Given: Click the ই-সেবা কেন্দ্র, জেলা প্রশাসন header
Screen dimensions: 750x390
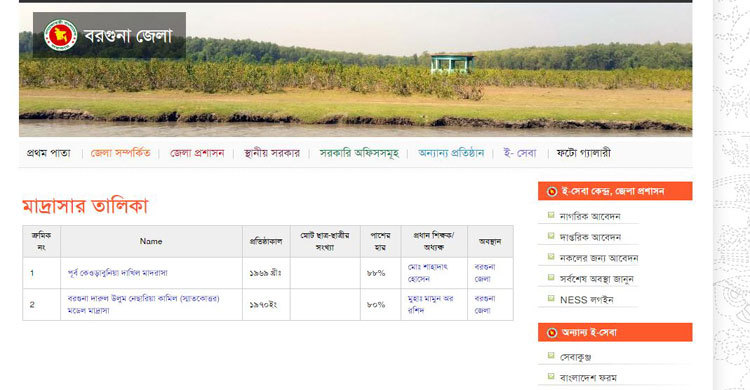Looking at the screenshot, I should pyautogui.click(x=615, y=191).
